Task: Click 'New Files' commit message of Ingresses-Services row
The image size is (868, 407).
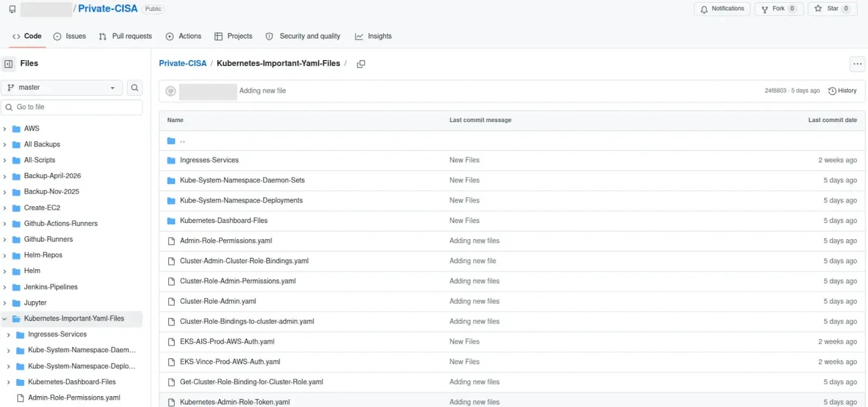Action: coord(464,160)
